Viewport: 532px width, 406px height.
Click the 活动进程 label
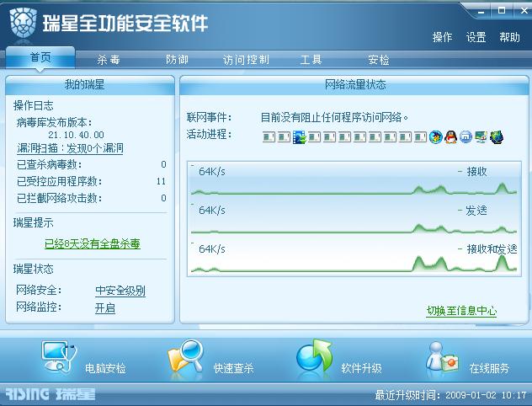tap(209, 135)
